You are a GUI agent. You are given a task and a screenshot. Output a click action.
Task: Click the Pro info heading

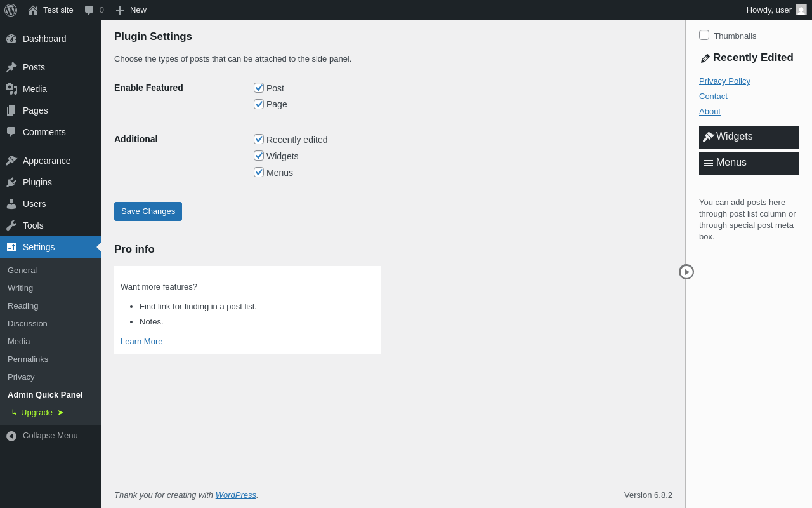coord(134,250)
